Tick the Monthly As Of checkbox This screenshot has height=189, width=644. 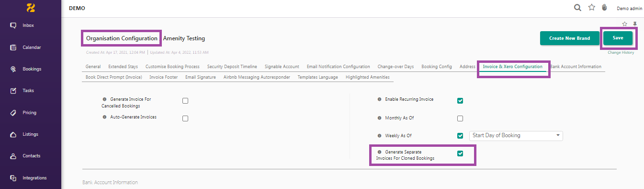click(460, 118)
